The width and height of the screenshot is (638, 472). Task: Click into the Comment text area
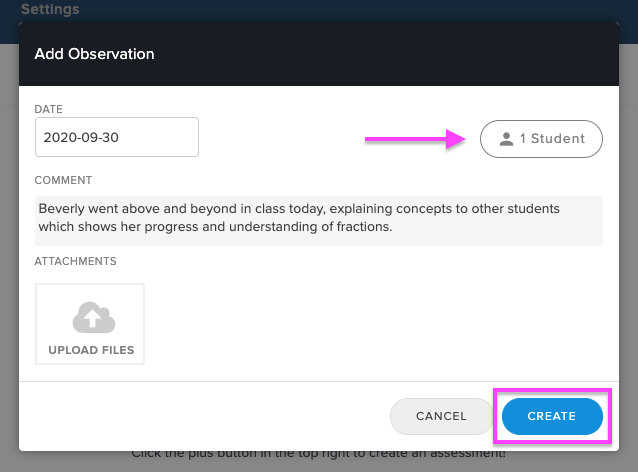pyautogui.click(x=319, y=221)
